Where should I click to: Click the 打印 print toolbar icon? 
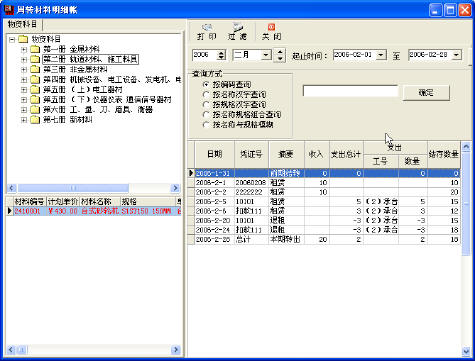(207, 28)
